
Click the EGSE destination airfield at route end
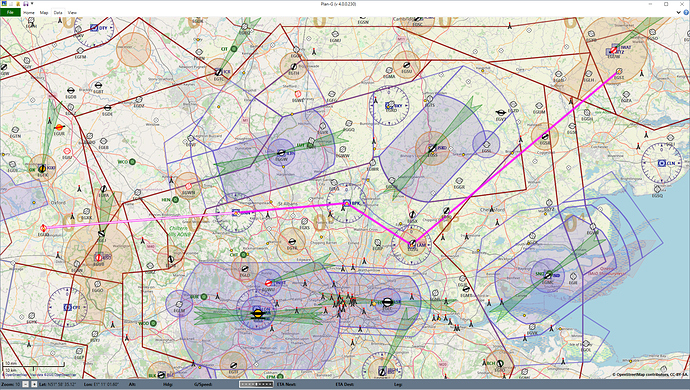[x=619, y=71]
